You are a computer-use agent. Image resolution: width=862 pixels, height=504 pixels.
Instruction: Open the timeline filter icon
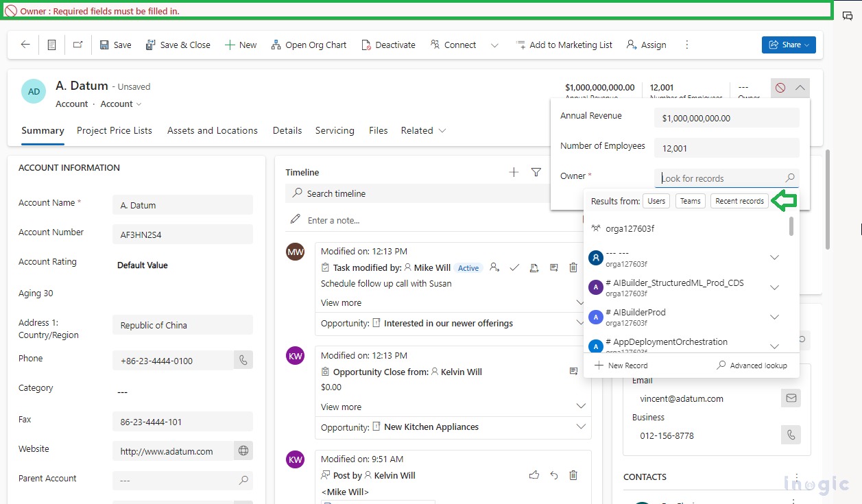(536, 172)
